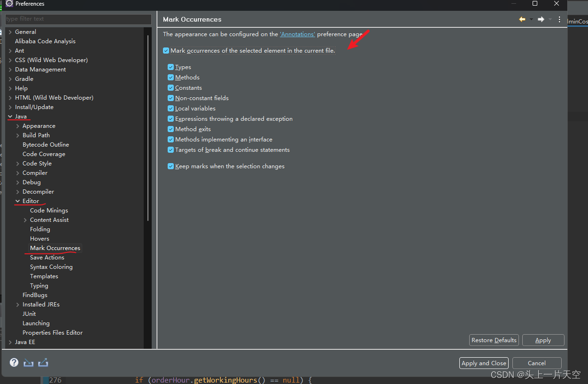Image resolution: width=588 pixels, height=384 pixels.
Task: Expand the Installed JREs node
Action: click(18, 305)
